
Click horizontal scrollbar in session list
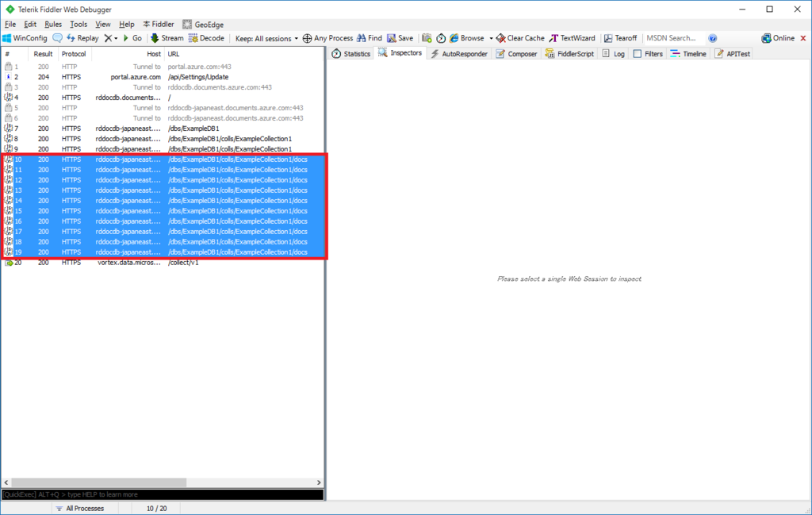tap(98, 482)
